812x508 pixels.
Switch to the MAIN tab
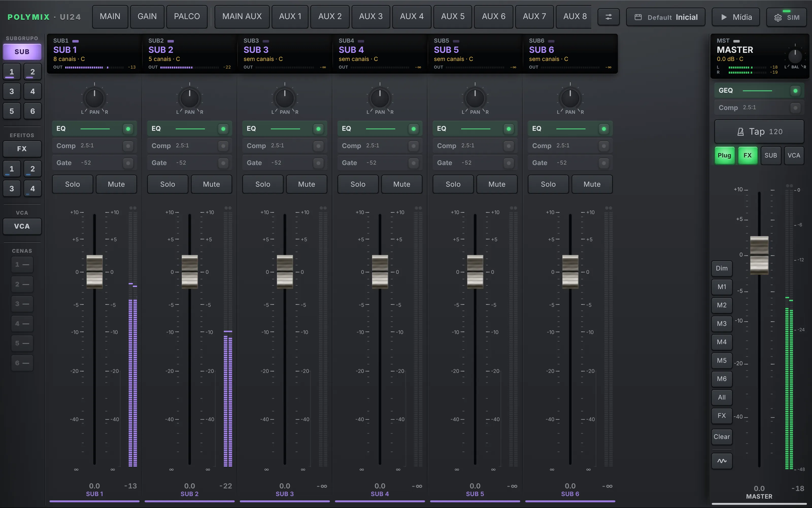pos(110,17)
